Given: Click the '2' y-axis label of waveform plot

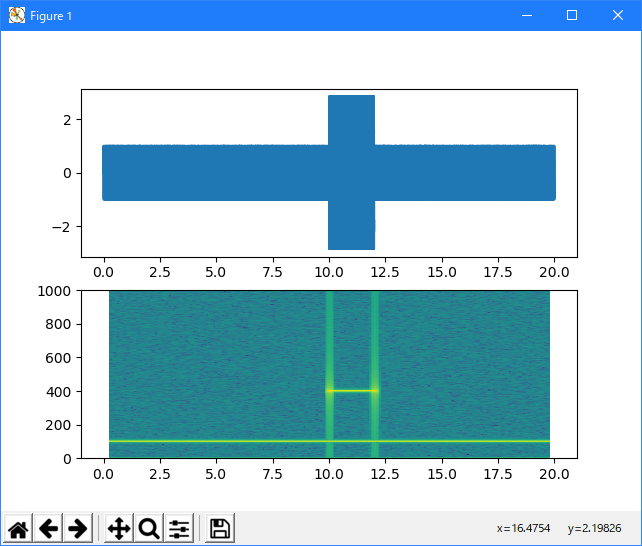Looking at the screenshot, I should [67, 120].
